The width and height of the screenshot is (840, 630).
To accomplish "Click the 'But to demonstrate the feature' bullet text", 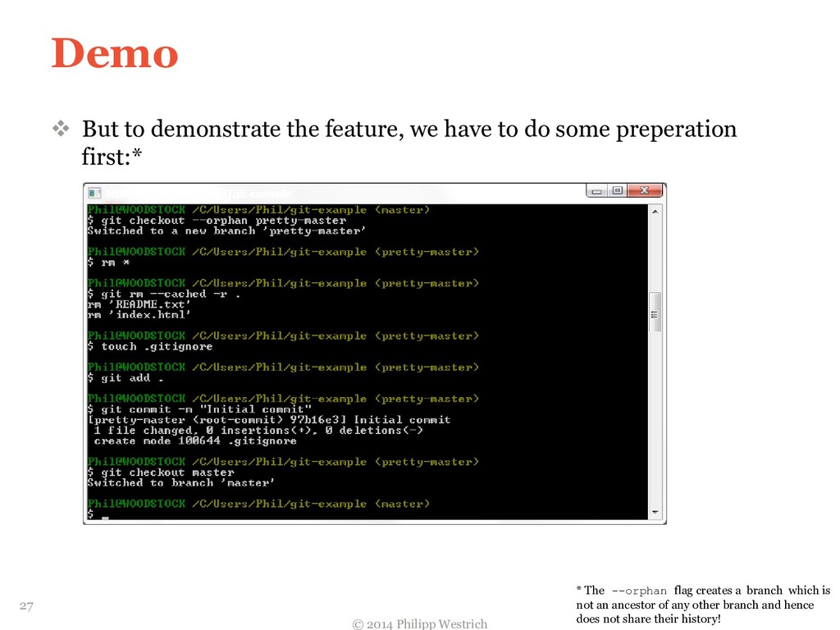I will (409, 143).
